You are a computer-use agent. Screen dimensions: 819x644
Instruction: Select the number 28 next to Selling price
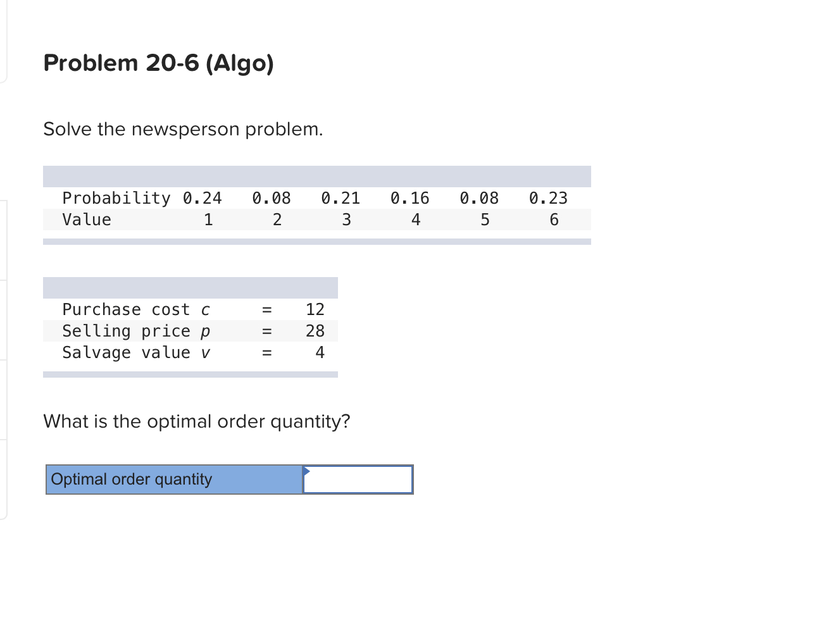coord(315,331)
